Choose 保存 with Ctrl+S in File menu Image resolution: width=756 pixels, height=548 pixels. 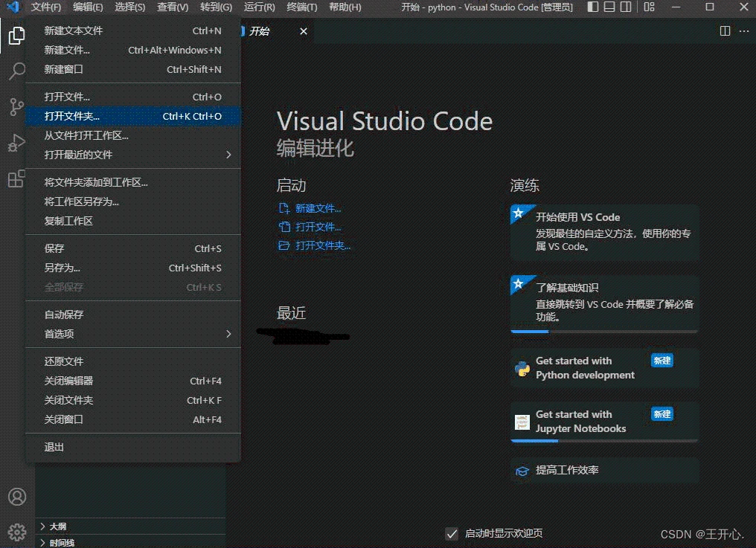pyautogui.click(x=133, y=248)
